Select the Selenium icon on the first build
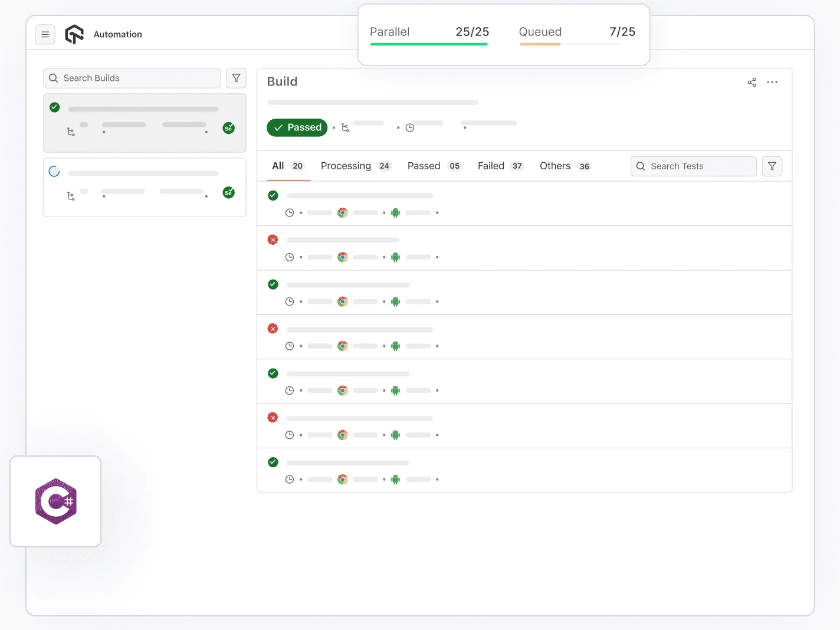The height and width of the screenshot is (630, 840). (228, 127)
